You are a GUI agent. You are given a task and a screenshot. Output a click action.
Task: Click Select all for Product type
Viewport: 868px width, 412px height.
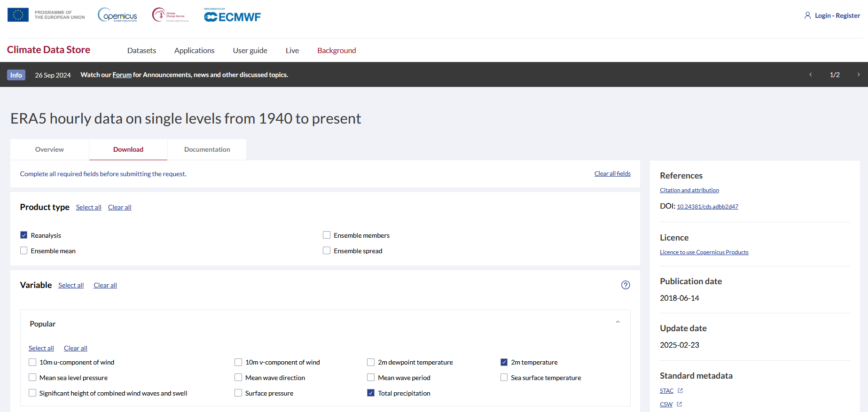[x=89, y=208]
